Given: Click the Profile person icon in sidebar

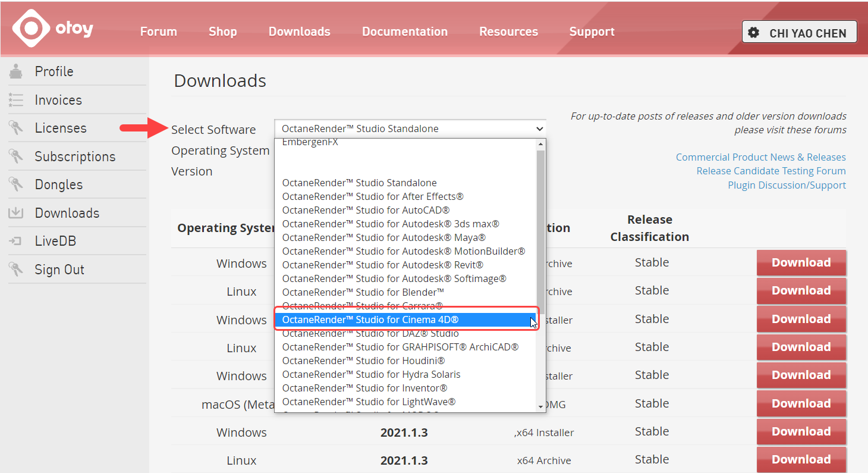Looking at the screenshot, I should click(x=16, y=71).
